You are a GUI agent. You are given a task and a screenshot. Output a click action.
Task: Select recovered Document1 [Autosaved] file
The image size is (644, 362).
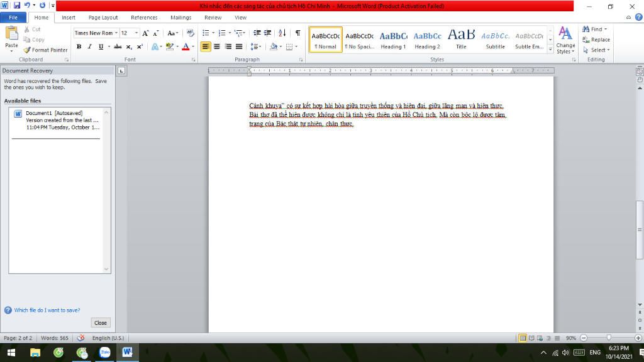tap(56, 120)
